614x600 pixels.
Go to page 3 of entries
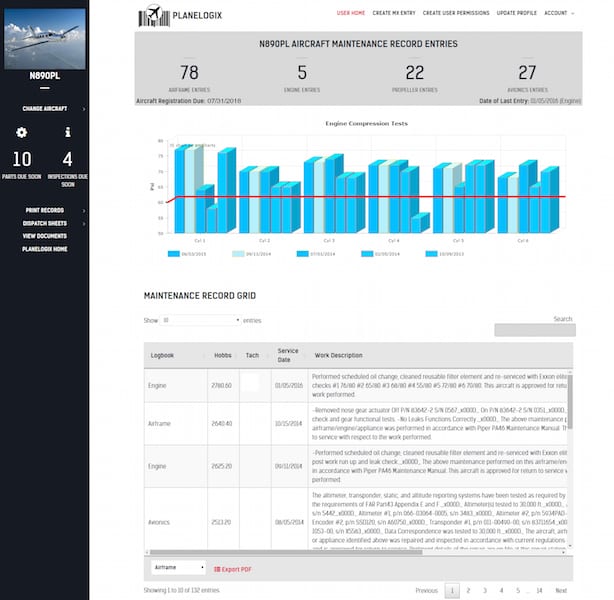(485, 591)
